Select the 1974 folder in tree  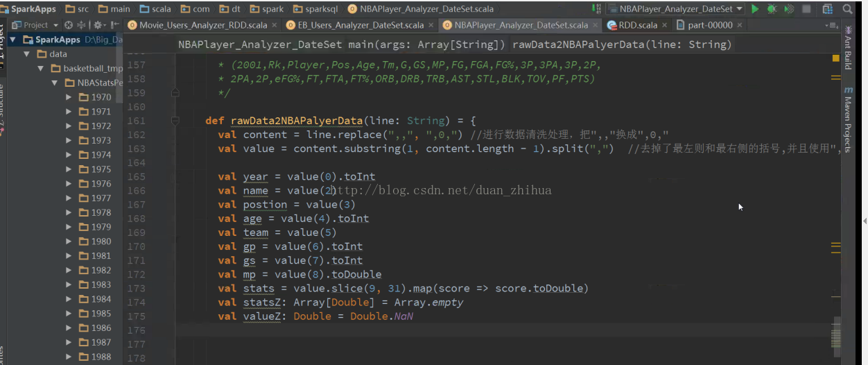tap(95, 155)
